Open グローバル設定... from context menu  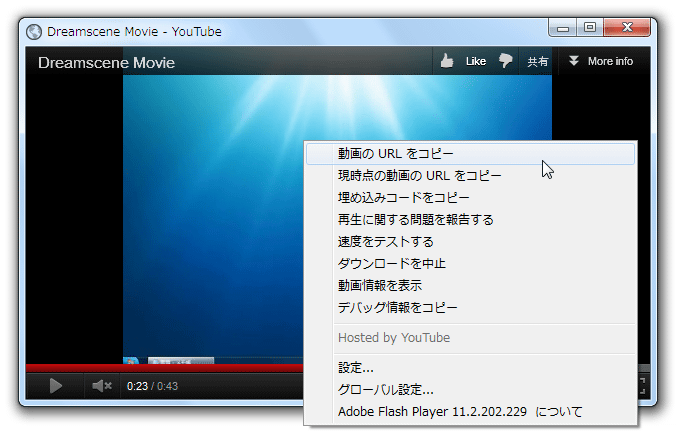(471, 390)
